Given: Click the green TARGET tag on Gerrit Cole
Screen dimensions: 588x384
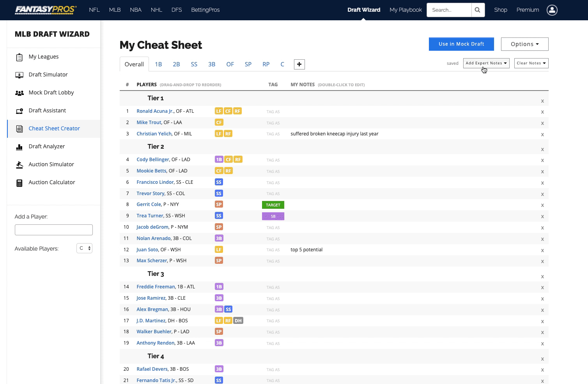Looking at the screenshot, I should (x=273, y=205).
